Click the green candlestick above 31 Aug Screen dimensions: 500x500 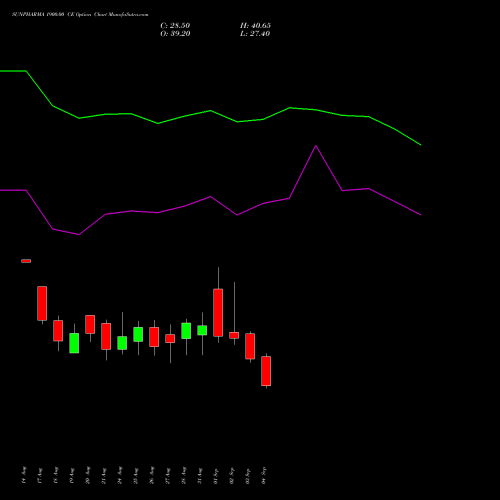pyautogui.click(x=202, y=330)
